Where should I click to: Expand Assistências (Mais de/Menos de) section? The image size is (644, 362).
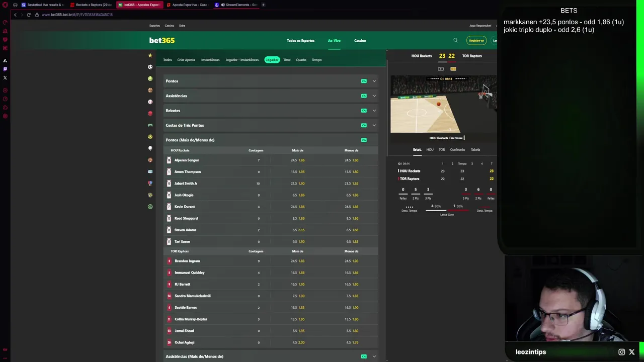pos(271,356)
